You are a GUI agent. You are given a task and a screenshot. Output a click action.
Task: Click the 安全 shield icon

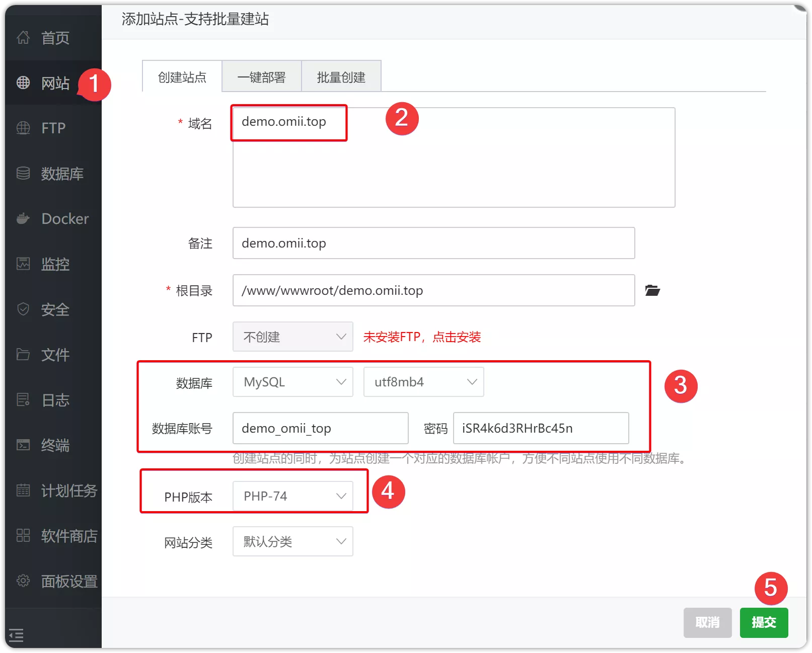click(x=23, y=309)
